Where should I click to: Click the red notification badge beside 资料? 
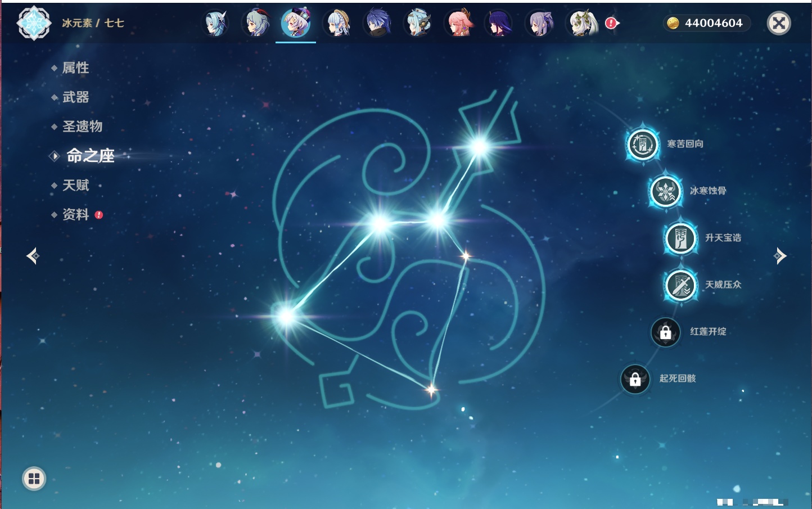99,215
